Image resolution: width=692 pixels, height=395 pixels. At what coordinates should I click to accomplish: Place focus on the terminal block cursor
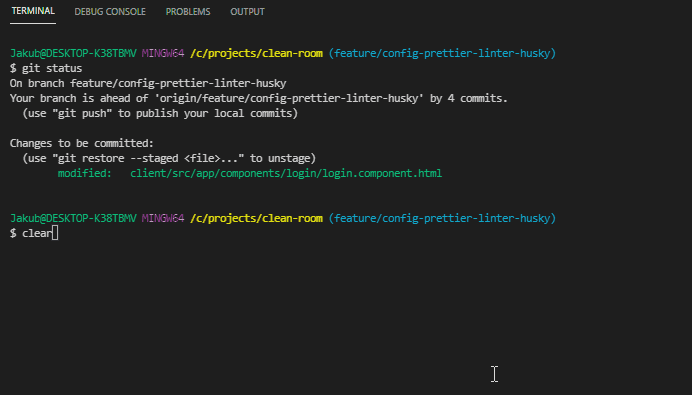click(55, 233)
